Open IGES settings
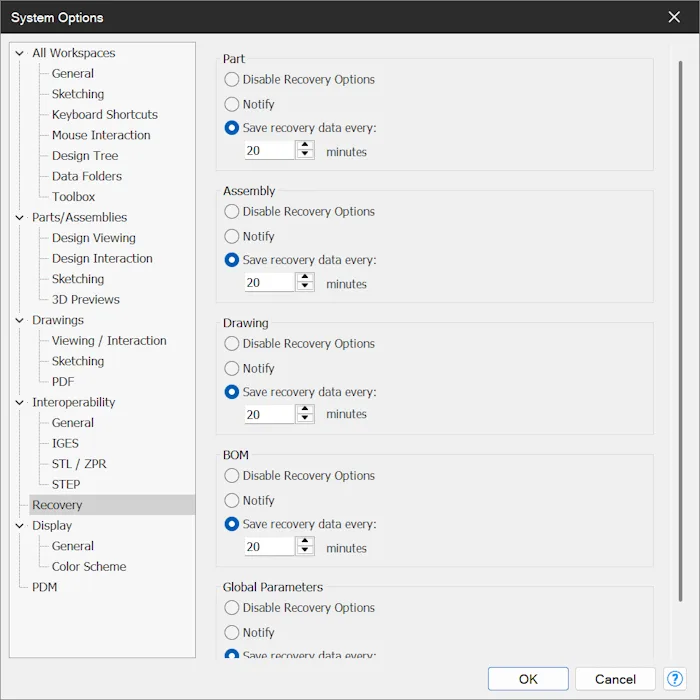The height and width of the screenshot is (700, 700). (65, 443)
